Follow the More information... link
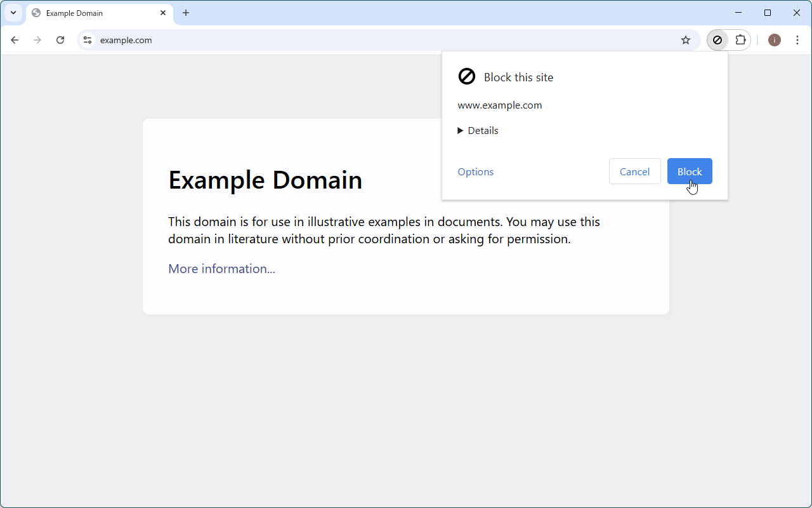Screen dimensions: 812x508 click(221, 269)
